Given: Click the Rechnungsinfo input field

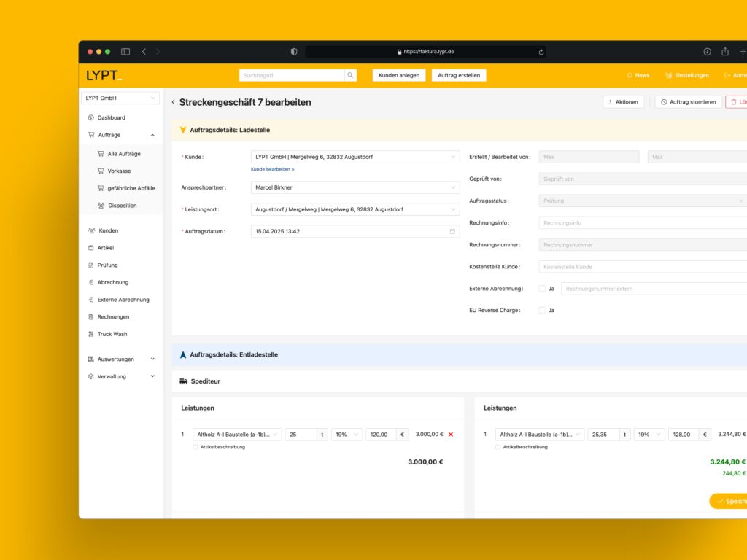Looking at the screenshot, I should click(642, 223).
